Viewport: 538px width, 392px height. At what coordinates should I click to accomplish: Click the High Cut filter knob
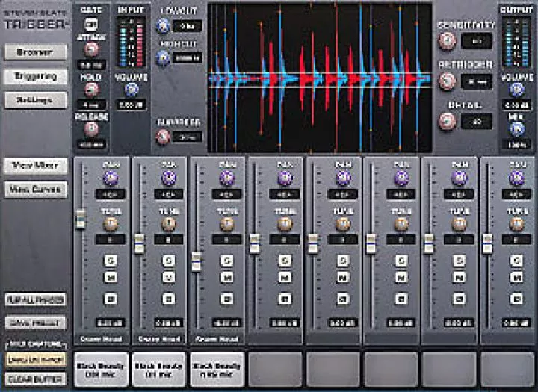tap(163, 57)
